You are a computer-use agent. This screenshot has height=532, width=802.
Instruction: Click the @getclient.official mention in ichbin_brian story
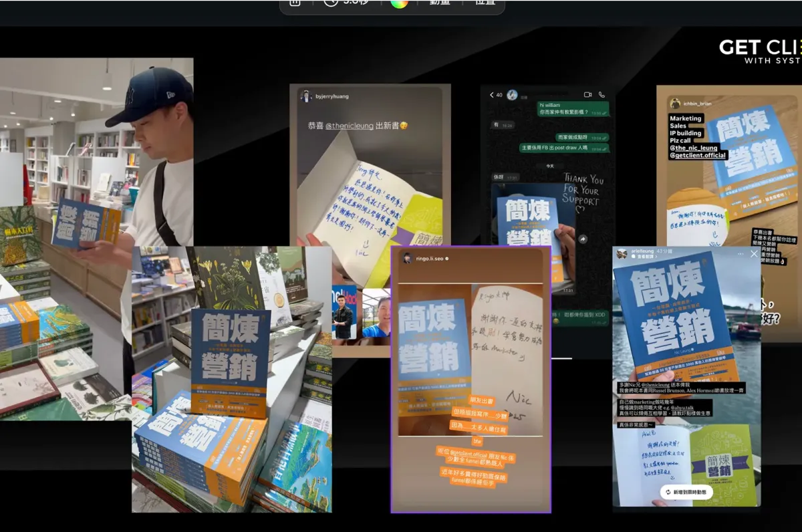coord(698,155)
